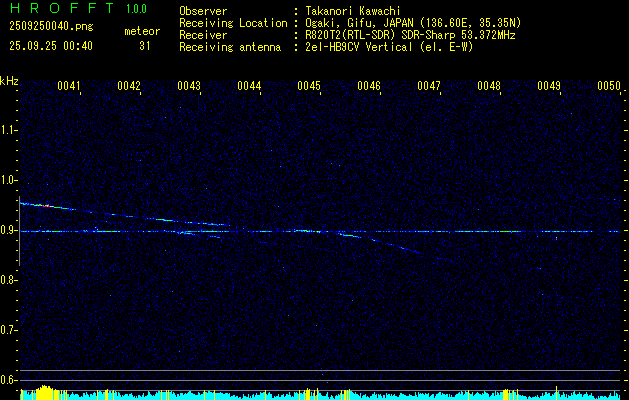The height and width of the screenshot is (400, 629).
Task: Click the 1.1 frequency axis label
Action: [x=9, y=130]
